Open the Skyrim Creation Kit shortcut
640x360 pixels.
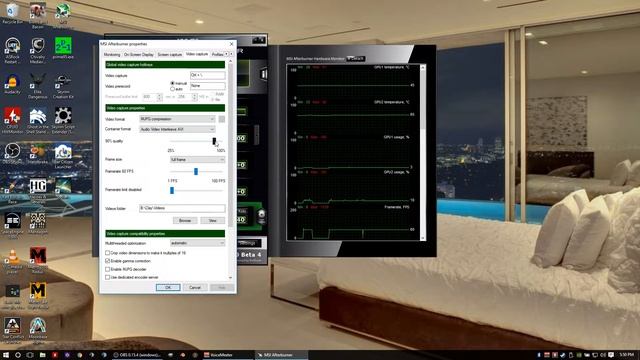coord(63,87)
